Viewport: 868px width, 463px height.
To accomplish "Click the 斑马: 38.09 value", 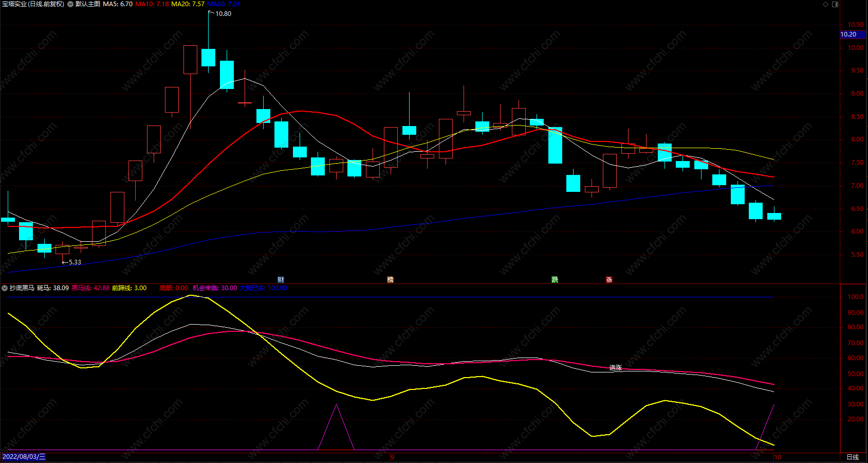I will [53, 288].
